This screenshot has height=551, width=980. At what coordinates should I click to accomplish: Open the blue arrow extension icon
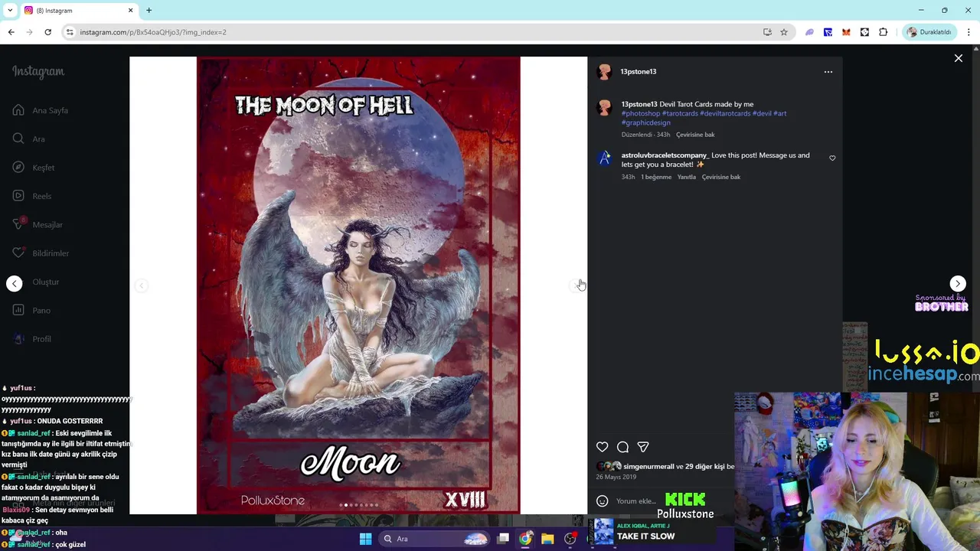[828, 32]
